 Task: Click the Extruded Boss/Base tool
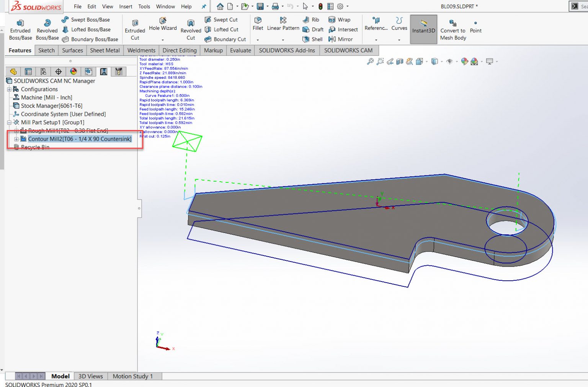(x=20, y=29)
